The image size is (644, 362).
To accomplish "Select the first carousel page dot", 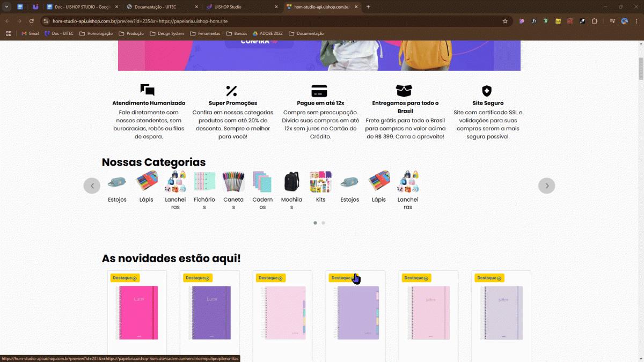I will 315,223.
